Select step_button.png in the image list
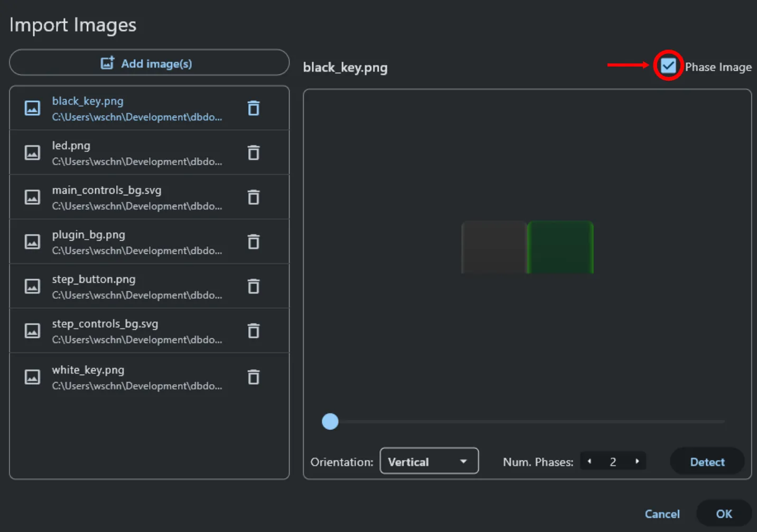 click(149, 286)
